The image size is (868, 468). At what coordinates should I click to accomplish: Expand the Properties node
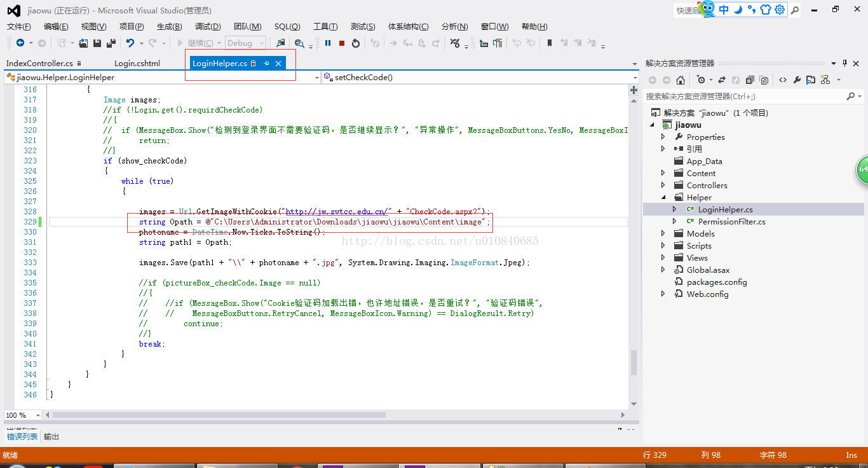pos(663,137)
